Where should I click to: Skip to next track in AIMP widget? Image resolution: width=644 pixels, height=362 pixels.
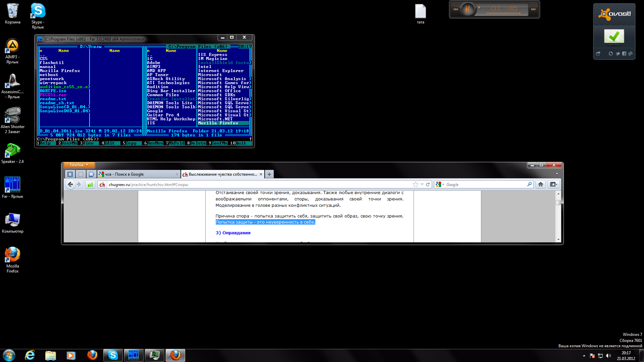[x=533, y=9]
